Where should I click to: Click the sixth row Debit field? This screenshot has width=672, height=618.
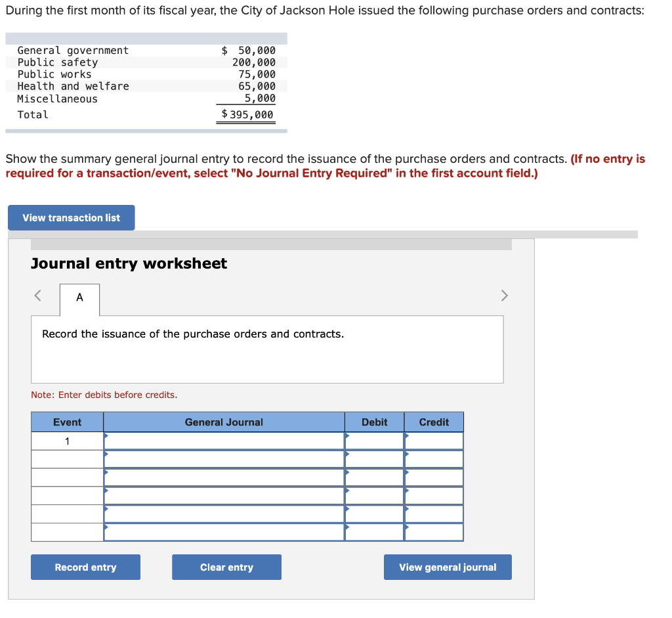(375, 532)
